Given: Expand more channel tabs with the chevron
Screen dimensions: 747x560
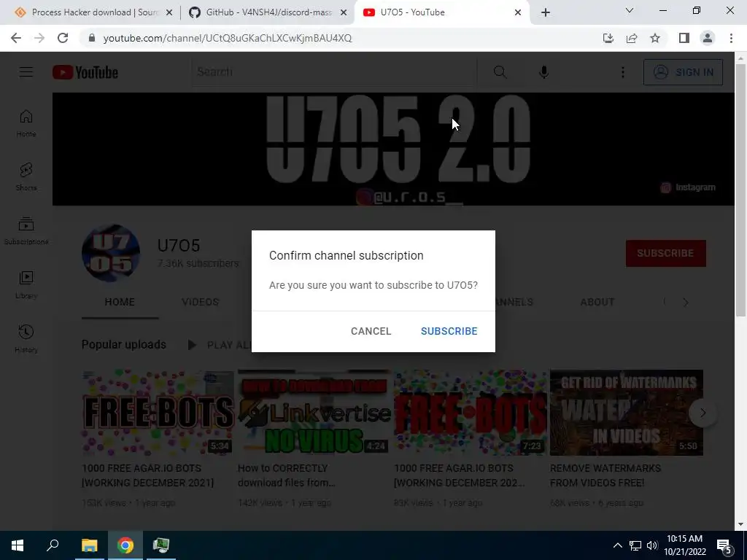Looking at the screenshot, I should [x=686, y=303].
